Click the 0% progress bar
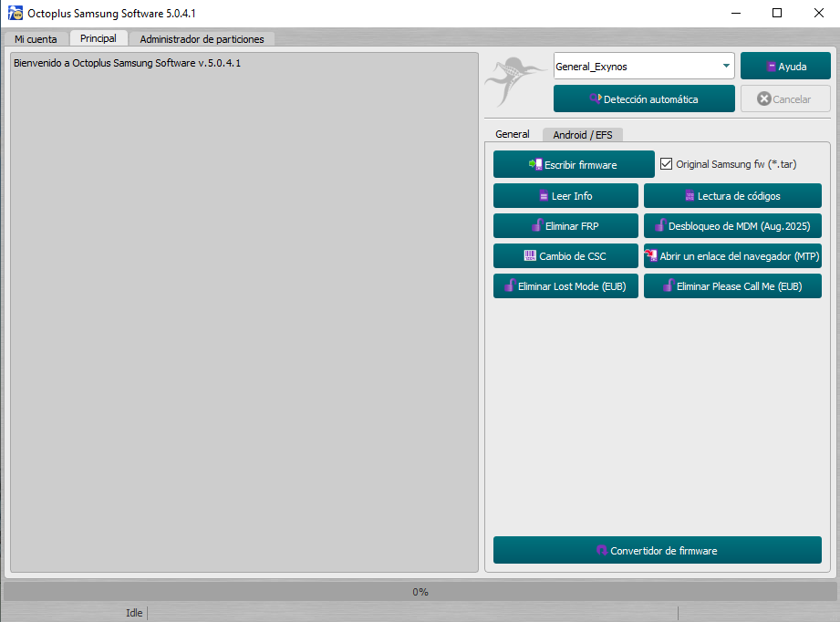Viewport: 840px width, 622px height. (x=420, y=592)
